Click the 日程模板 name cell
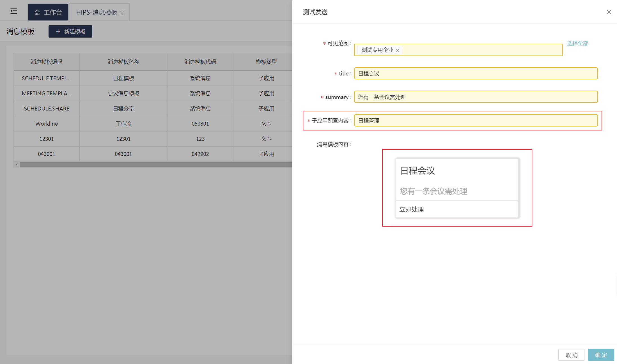Viewport: 617px width, 364px height. pos(123,78)
